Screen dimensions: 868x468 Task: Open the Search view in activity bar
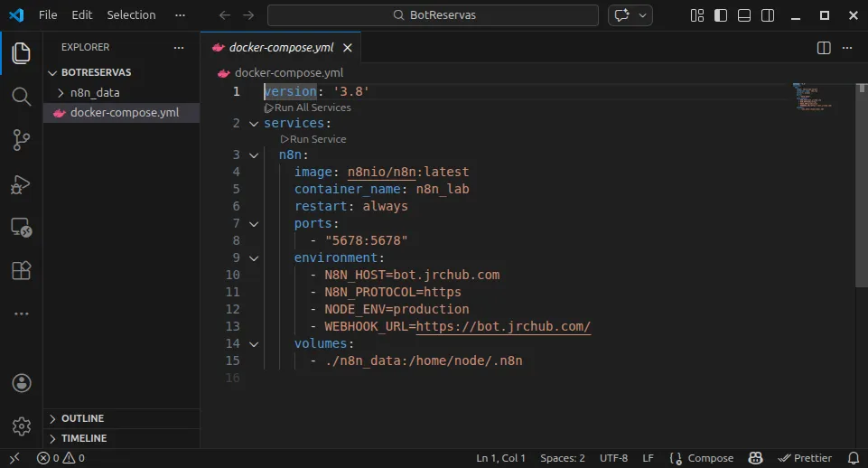tap(21, 97)
